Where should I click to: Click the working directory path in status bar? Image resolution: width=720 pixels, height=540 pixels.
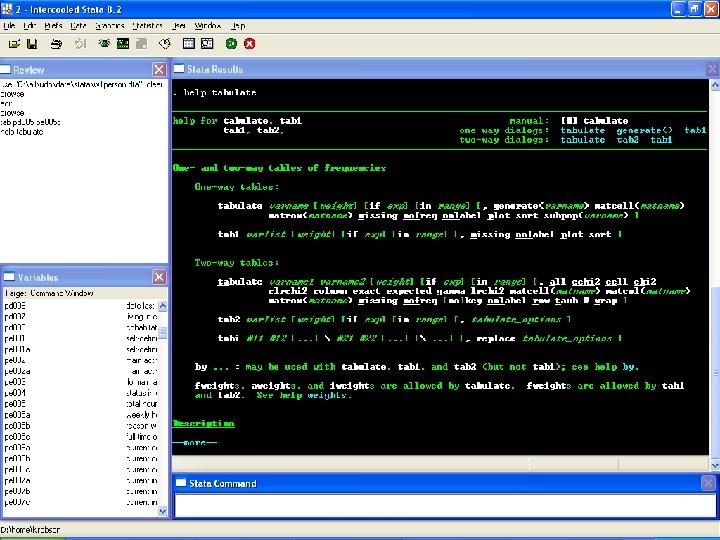(x=30, y=529)
